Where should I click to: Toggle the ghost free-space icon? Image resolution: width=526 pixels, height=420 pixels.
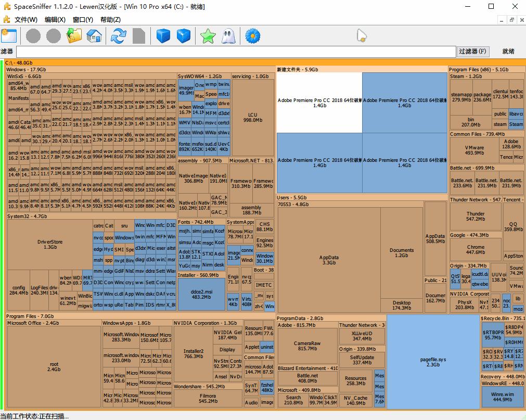point(228,36)
